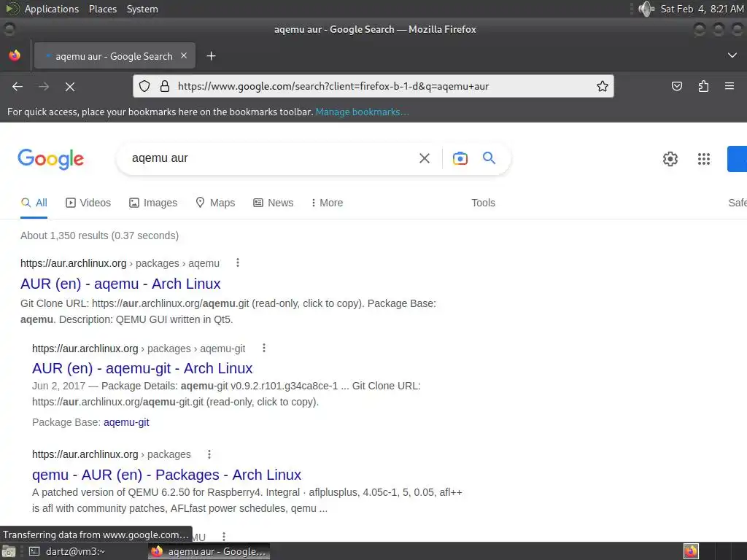Open the Firefox extensions menu

(703, 86)
